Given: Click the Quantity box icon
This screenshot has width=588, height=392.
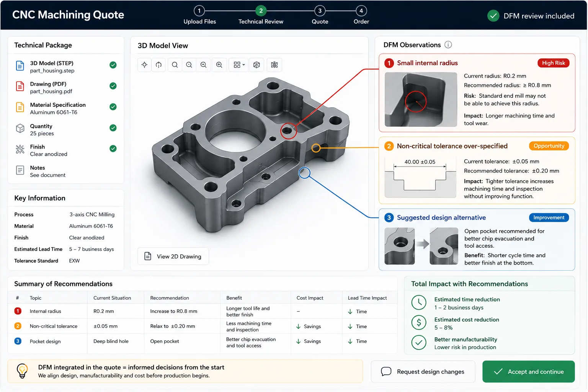Looking at the screenshot, I should tap(20, 129).
